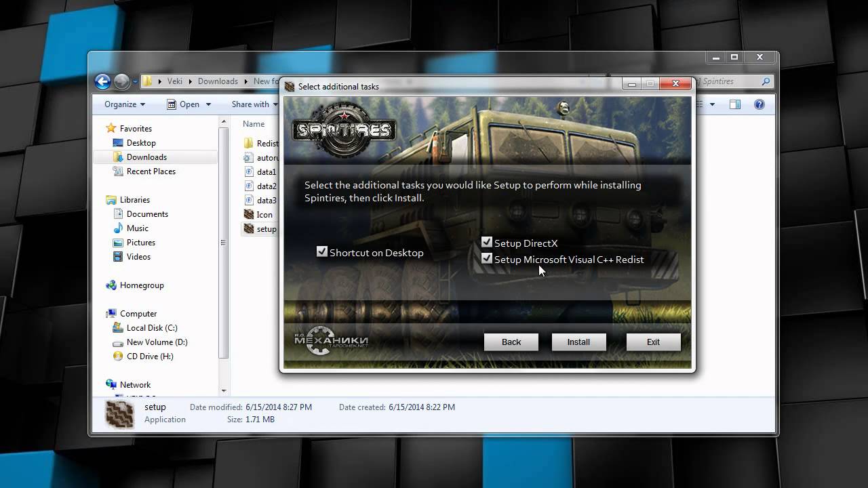
Task: Click the installer title bar icon
Action: pos(290,87)
